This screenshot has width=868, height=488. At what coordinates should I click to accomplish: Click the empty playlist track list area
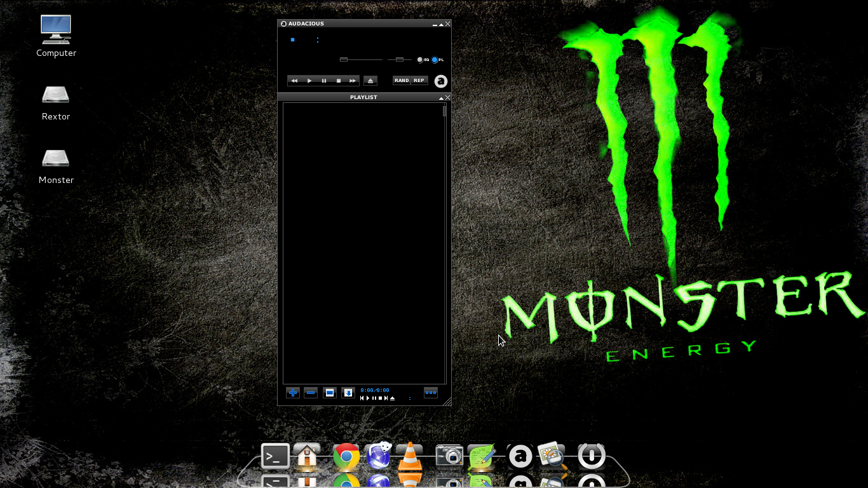[363, 244]
